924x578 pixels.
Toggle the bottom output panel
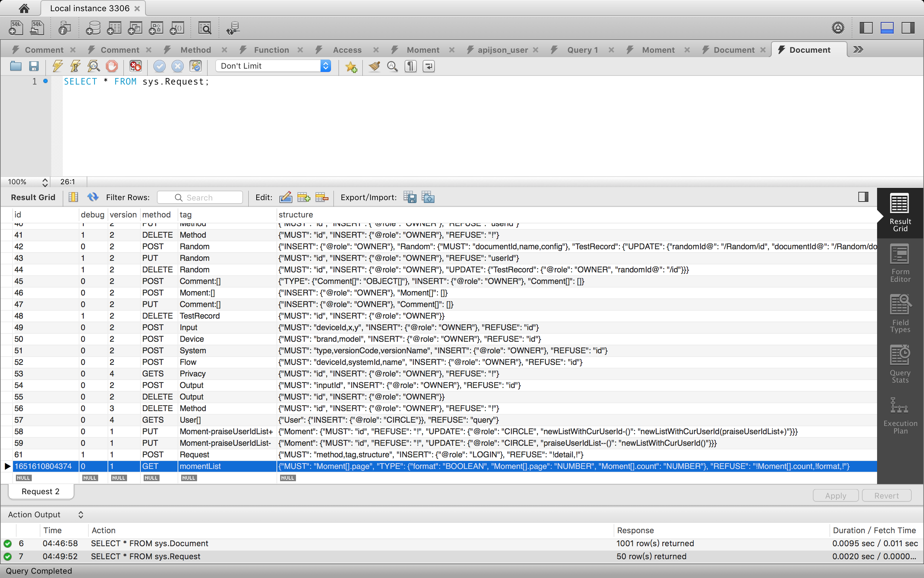coord(887,28)
